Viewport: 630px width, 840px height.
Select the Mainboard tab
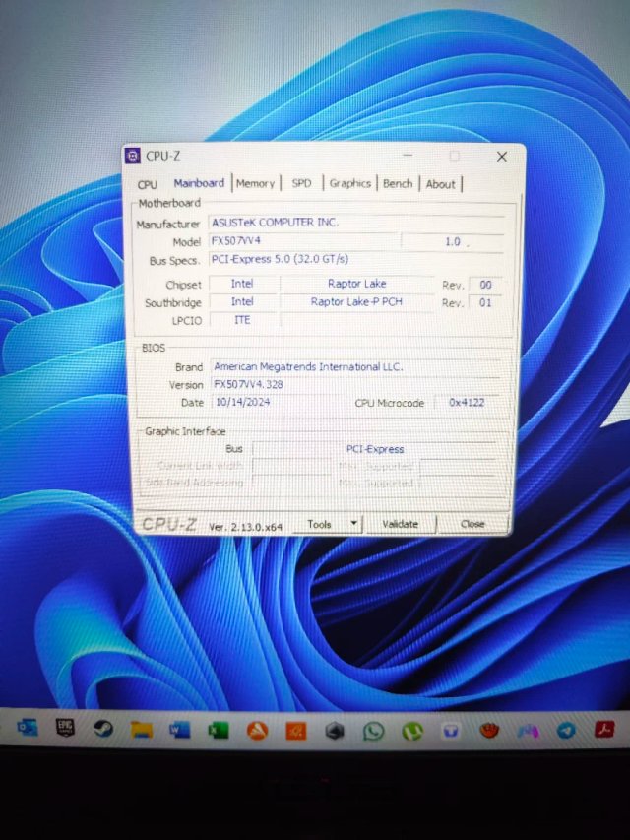pyautogui.click(x=199, y=183)
